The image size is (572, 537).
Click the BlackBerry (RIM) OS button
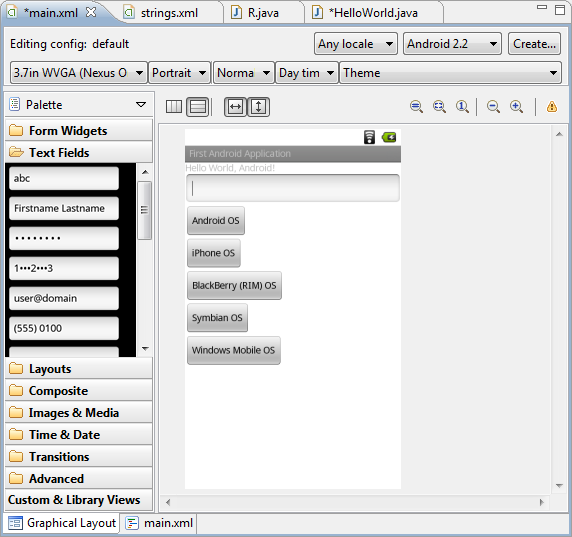tap(234, 286)
